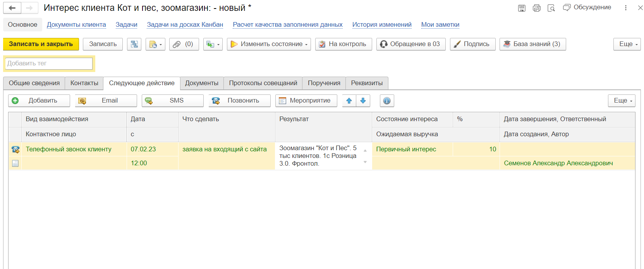644x269 pixels.
Task: Close the Интерес клиента form
Action: click(x=640, y=8)
